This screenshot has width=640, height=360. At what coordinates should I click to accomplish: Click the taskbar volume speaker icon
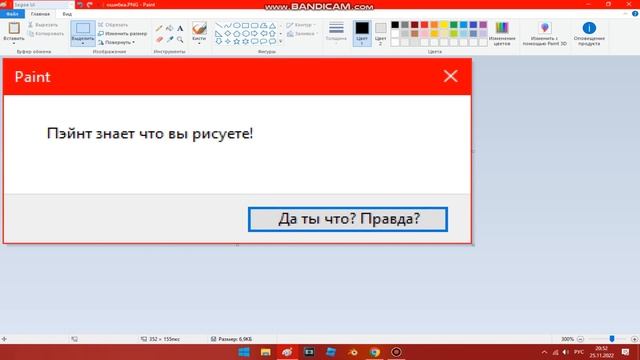pos(566,352)
